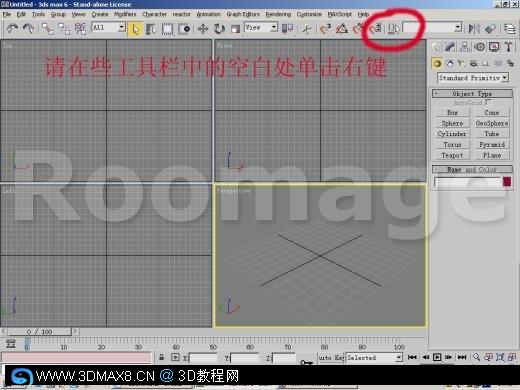Activate the Select Object arrow tool
The image size is (520, 390).
pyautogui.click(x=135, y=29)
